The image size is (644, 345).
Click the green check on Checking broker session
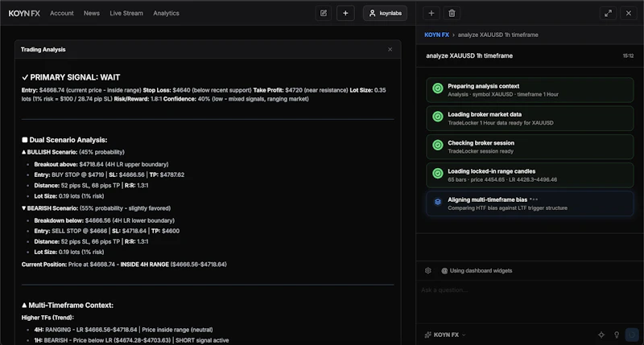[438, 145]
